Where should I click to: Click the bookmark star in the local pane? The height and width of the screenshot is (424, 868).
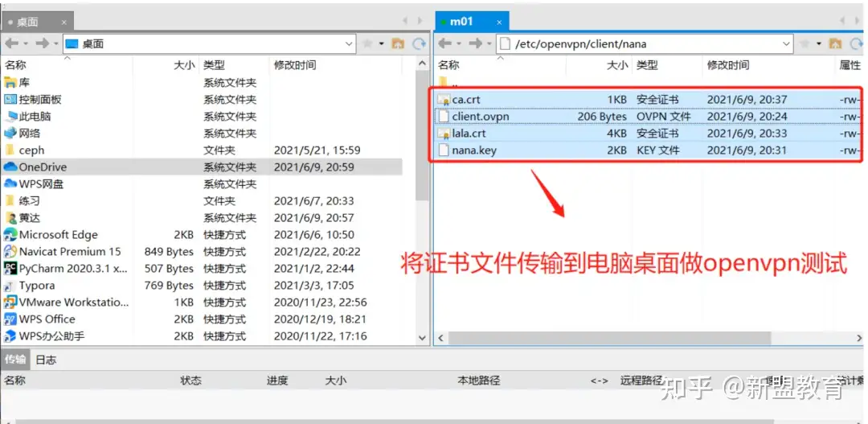pyautogui.click(x=367, y=43)
